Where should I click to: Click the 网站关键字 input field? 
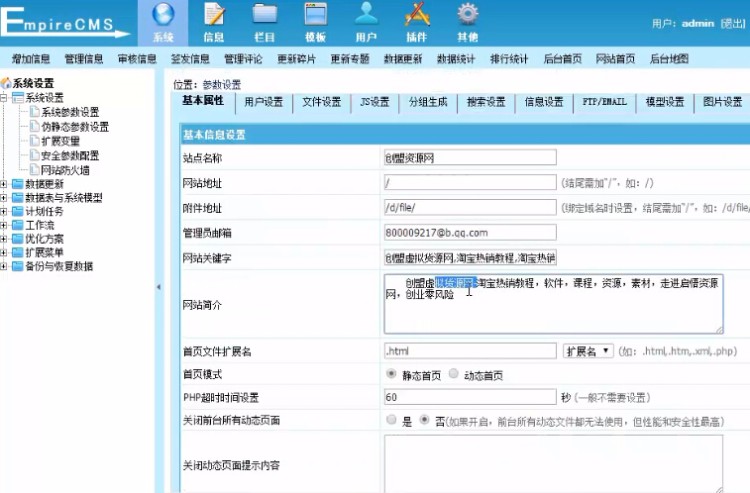[x=470, y=258]
